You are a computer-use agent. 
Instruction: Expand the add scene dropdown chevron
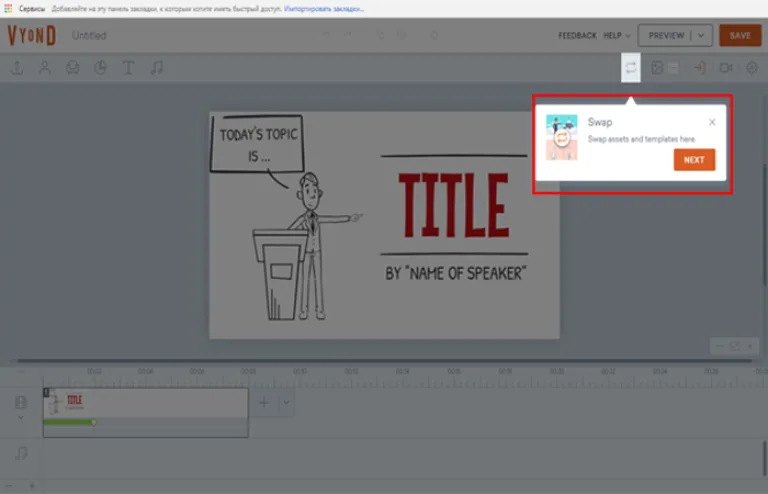click(x=287, y=402)
